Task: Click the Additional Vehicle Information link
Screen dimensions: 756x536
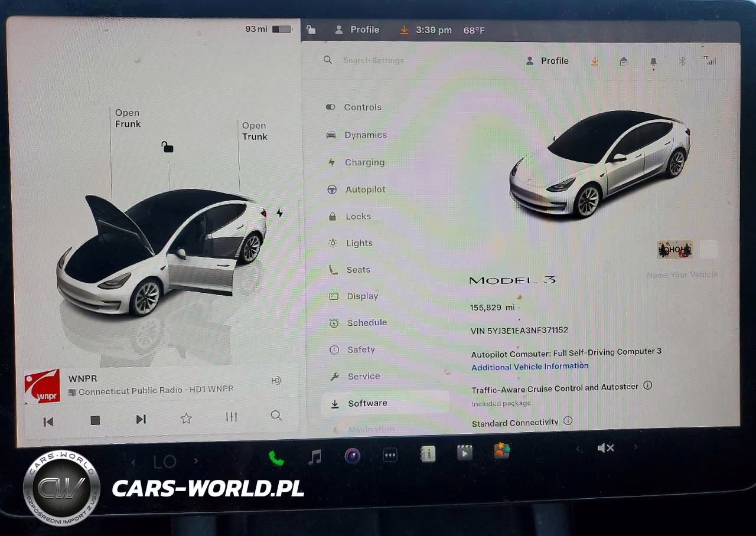Action: coord(530,367)
